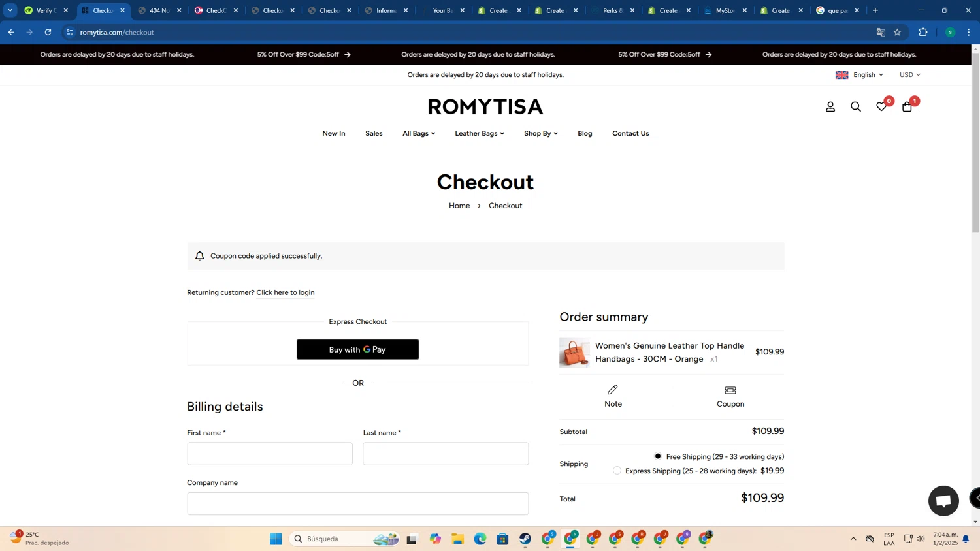
Task: Click the Note pencil icon
Action: click(x=613, y=390)
